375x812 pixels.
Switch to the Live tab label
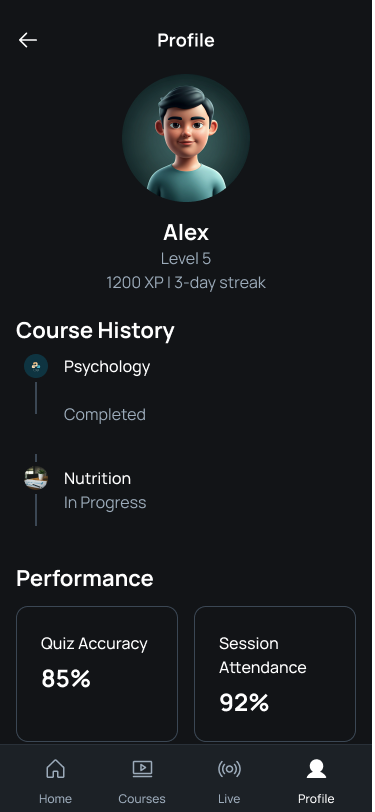tap(229, 799)
